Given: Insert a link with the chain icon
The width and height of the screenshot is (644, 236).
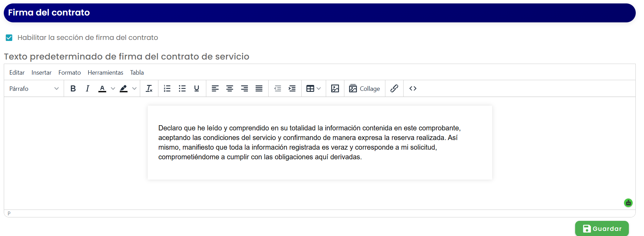Looking at the screenshot, I should [394, 88].
